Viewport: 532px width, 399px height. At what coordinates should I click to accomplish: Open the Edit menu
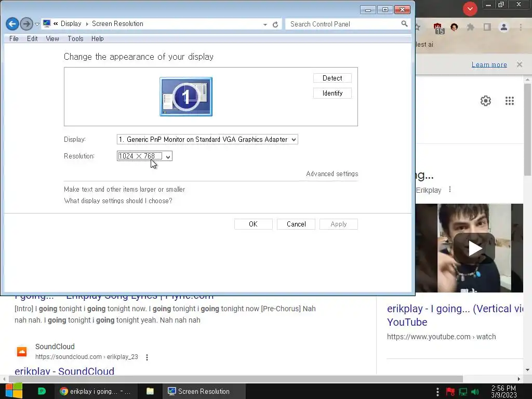(x=32, y=38)
